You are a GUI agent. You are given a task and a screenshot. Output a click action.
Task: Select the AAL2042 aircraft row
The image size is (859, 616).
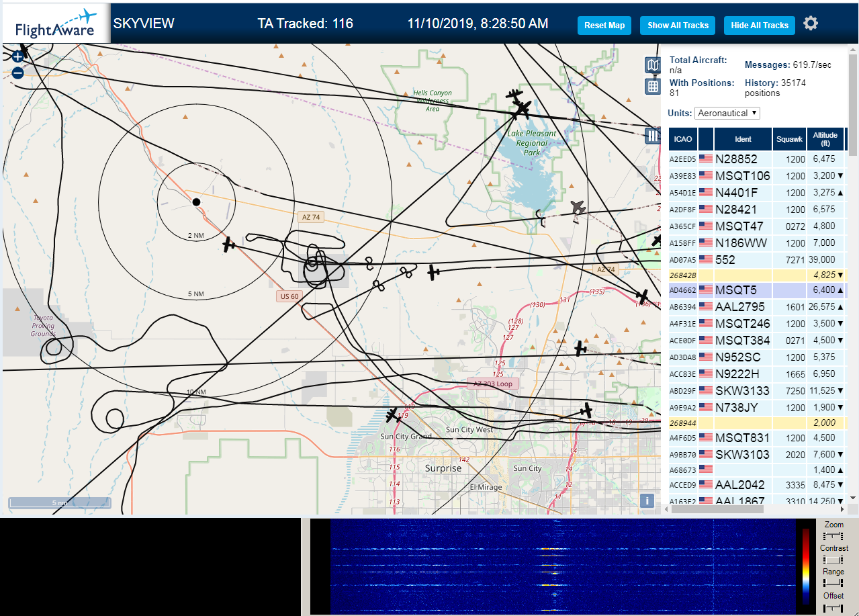pyautogui.click(x=758, y=484)
